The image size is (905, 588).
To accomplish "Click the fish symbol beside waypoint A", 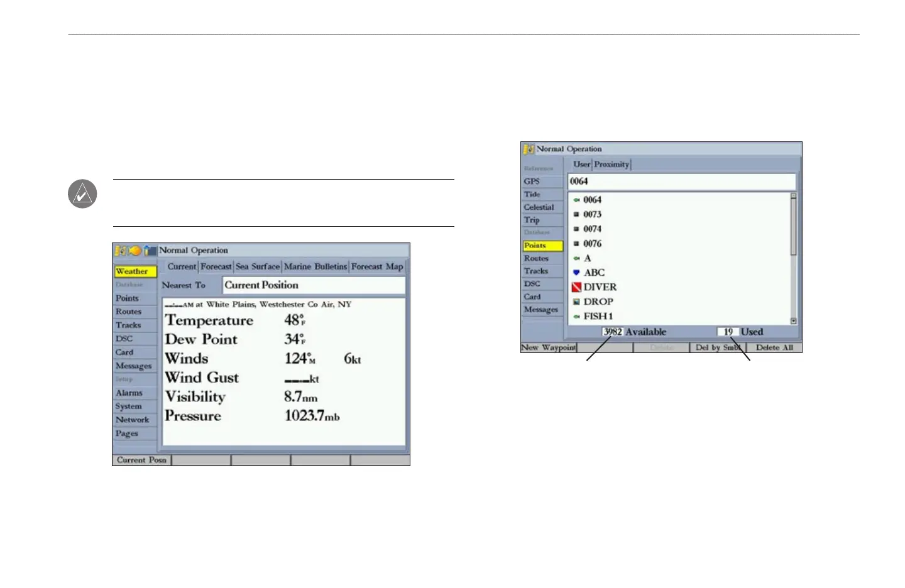I will [x=576, y=258].
